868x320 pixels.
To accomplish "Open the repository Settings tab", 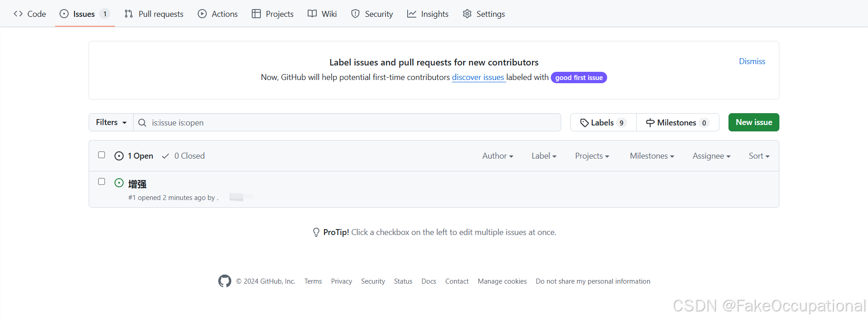I will pos(484,14).
